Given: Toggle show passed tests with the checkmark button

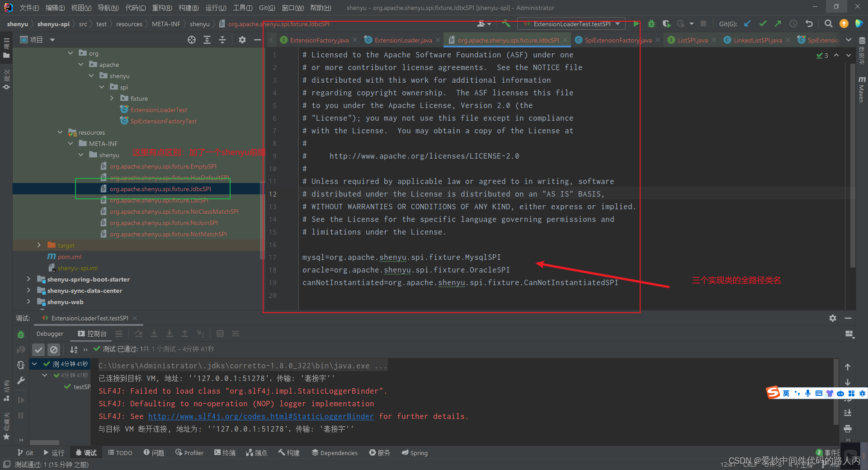Looking at the screenshot, I should 38,349.
